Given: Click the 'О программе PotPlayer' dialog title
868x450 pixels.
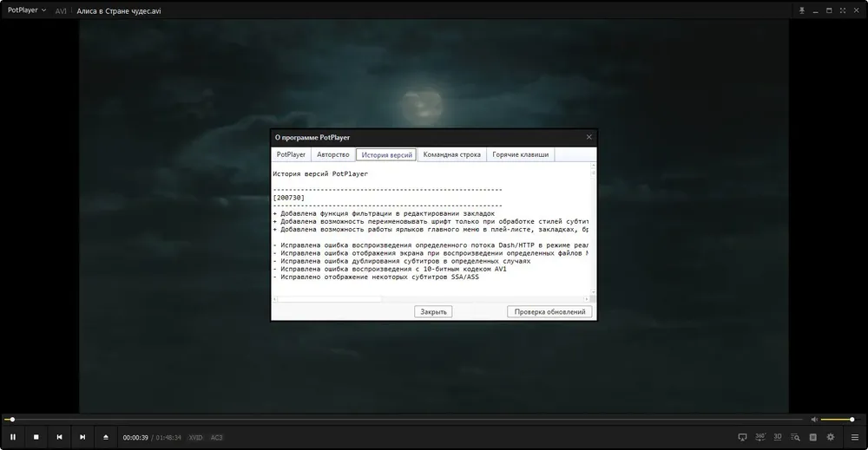Looking at the screenshot, I should coord(312,137).
